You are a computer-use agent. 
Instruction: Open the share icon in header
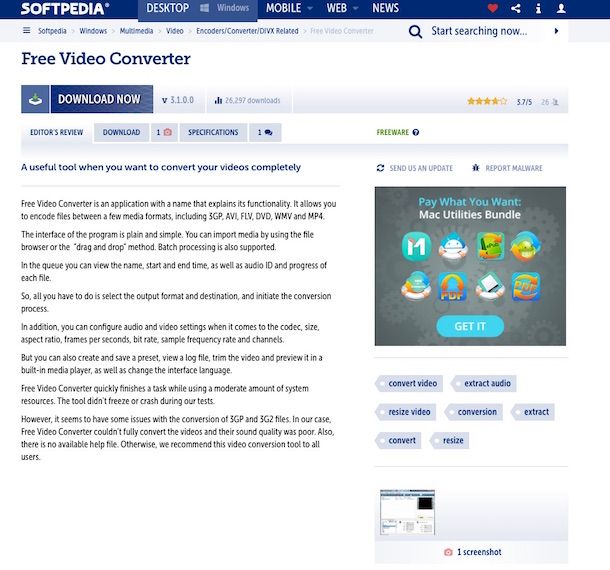tap(516, 8)
